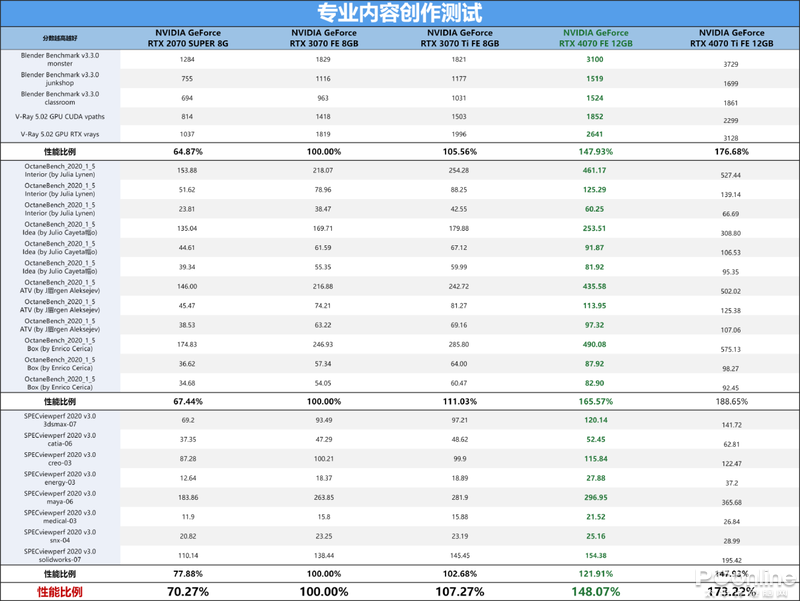
Task: Select the Blender Benchmark junkshop row label
Action: pos(60,79)
